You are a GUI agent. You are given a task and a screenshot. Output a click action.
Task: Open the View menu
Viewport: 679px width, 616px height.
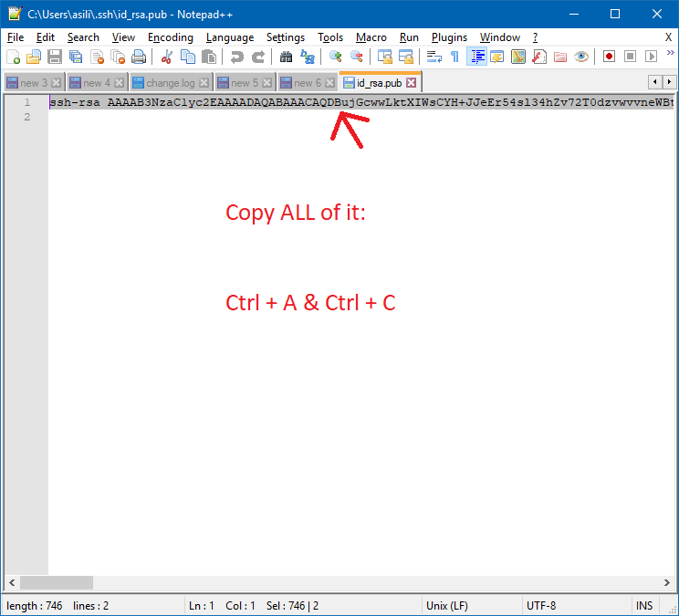click(x=123, y=37)
